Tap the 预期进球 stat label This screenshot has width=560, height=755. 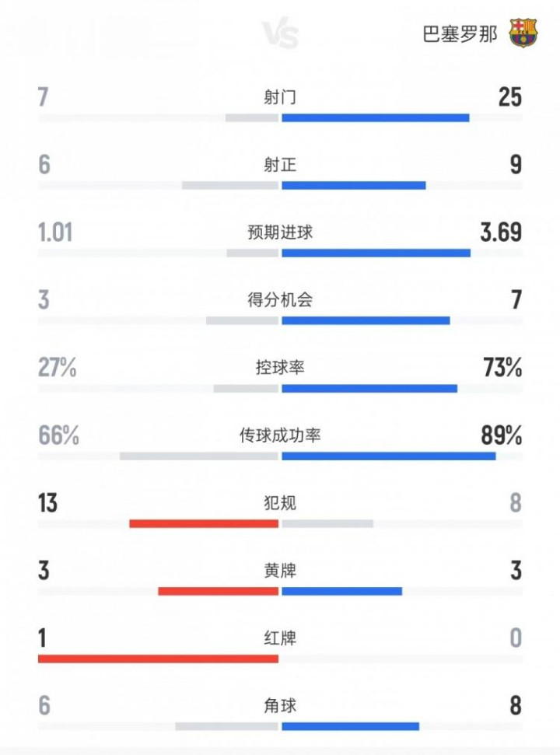(280, 232)
